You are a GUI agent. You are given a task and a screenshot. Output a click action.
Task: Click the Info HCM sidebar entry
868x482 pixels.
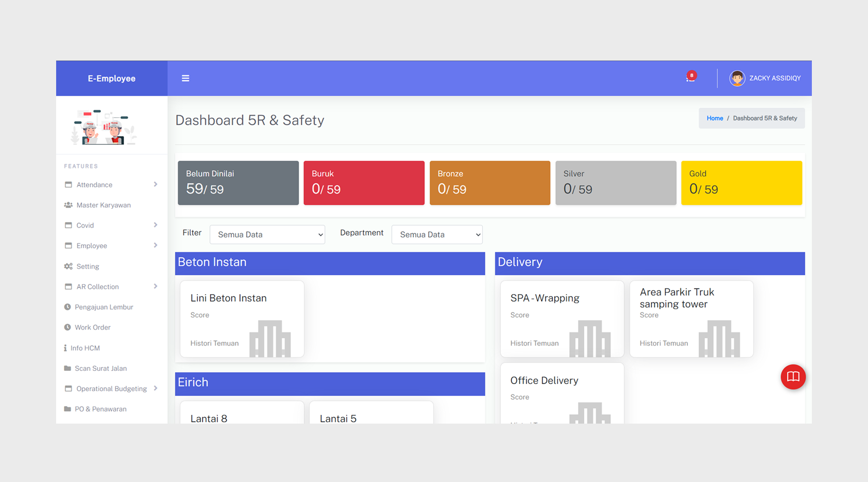pos(85,348)
